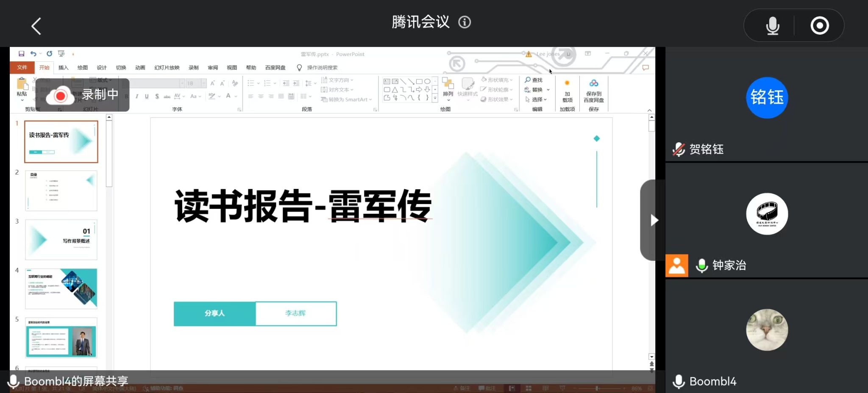The image size is (868, 393).
Task: Collapse the participant panel with the arrow handle
Action: pos(653,220)
